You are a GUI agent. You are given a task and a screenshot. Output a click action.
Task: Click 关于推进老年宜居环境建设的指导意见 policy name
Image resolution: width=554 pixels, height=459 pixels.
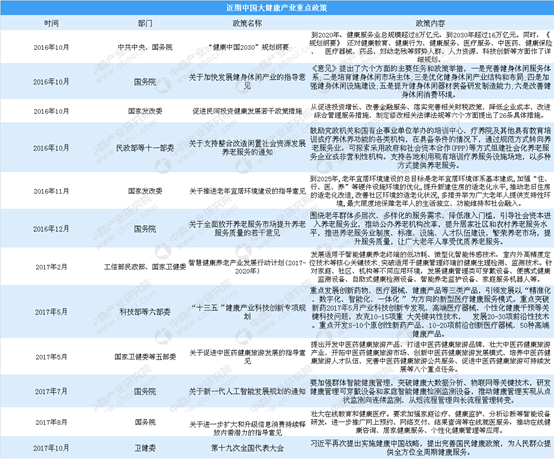coord(247,191)
